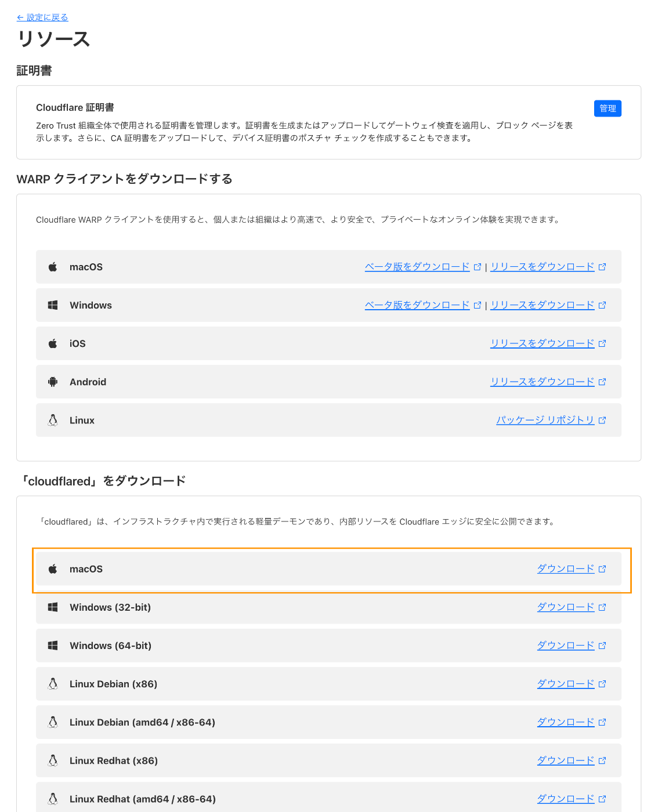
Task: Download cloudflared for Linux Debian (x86)
Action: click(566, 684)
